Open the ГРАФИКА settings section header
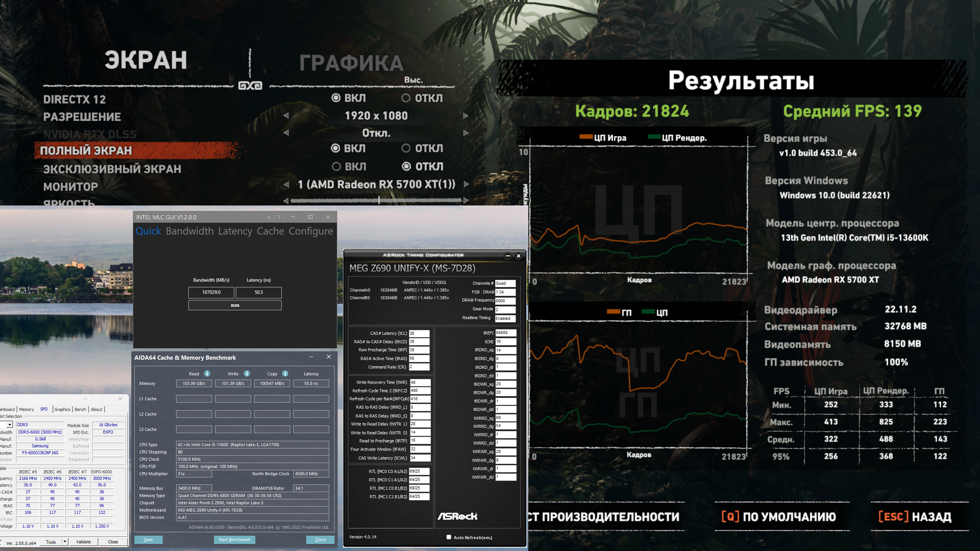The image size is (980, 551). pos(351,63)
